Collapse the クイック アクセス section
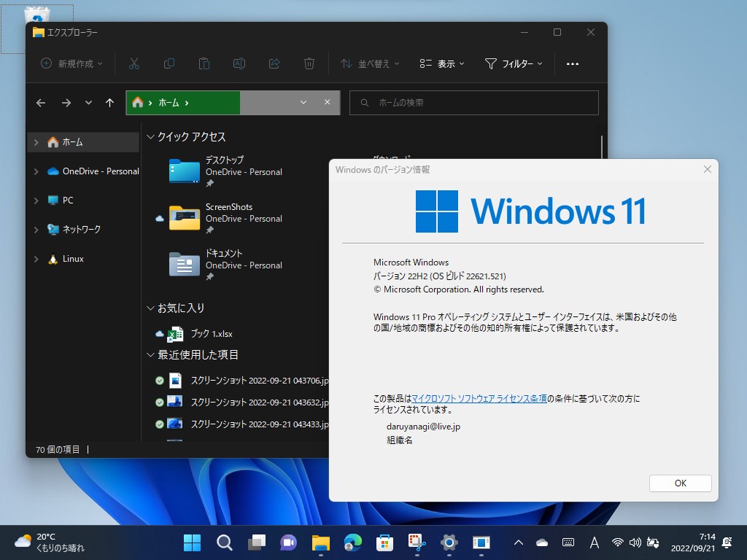 pos(150,137)
